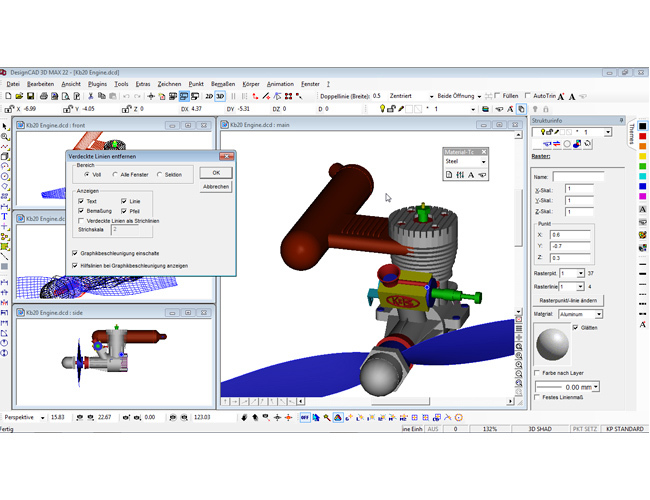
Task: Click the Y coordinate lock icon
Action: [68, 109]
